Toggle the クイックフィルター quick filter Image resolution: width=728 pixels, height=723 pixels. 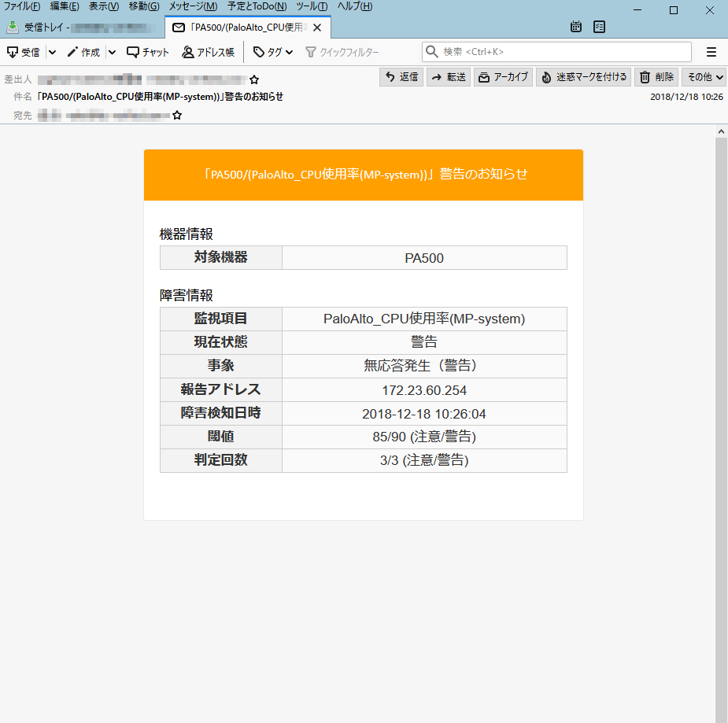click(x=342, y=52)
